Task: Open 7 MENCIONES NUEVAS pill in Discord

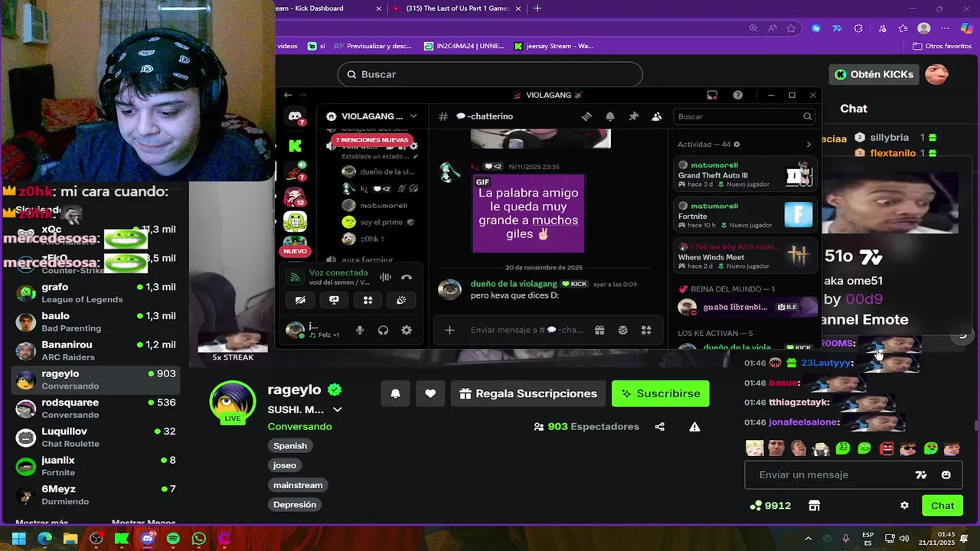Action: tap(372, 140)
